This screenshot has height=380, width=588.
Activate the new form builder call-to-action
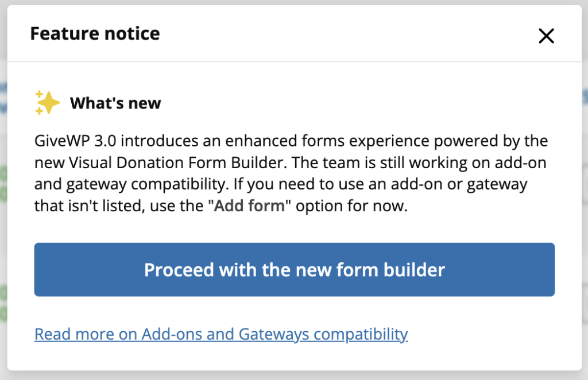pos(294,269)
